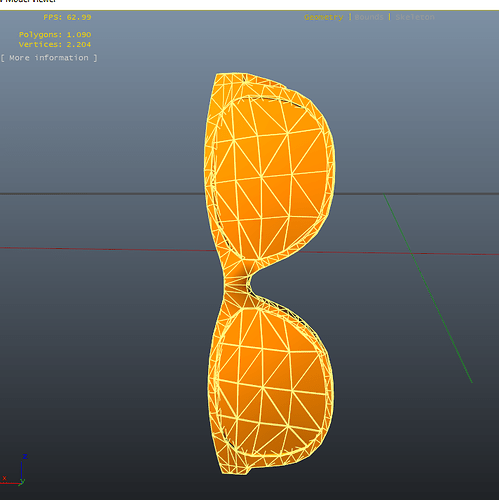Click the FPS: 62.99 readout
Image resolution: width=499 pixels, height=500 pixels.
67,17
